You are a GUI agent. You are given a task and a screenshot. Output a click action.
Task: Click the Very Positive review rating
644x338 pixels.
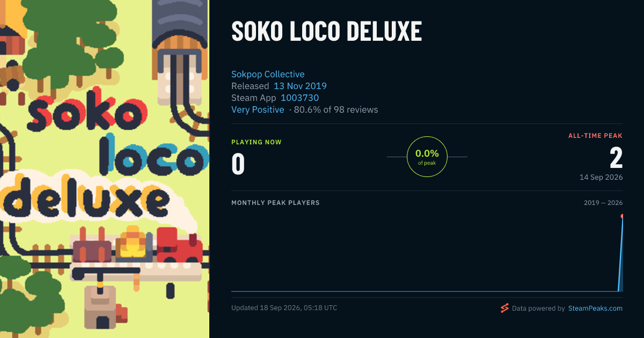click(x=258, y=109)
